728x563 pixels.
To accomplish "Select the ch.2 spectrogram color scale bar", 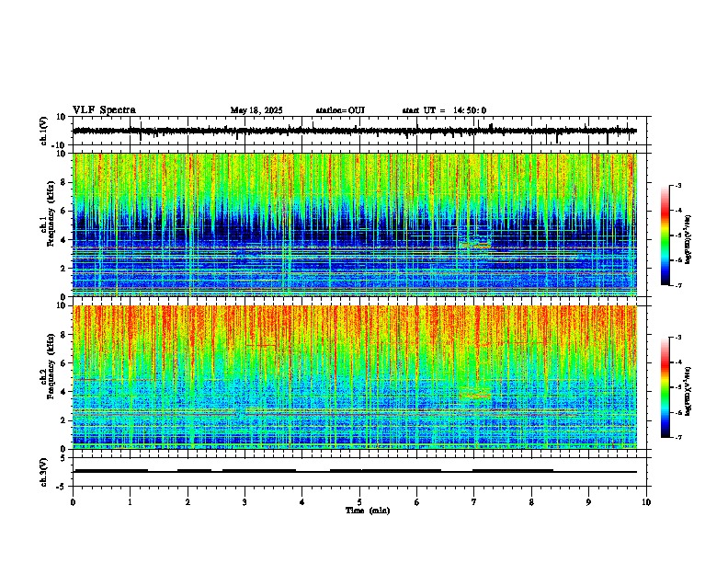I will [x=665, y=387].
